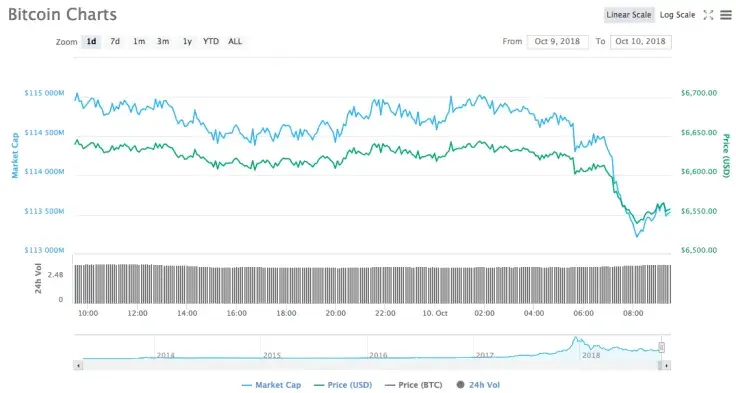Toggle Price (USD) series in legend
The width and height of the screenshot is (736, 393).
343,385
